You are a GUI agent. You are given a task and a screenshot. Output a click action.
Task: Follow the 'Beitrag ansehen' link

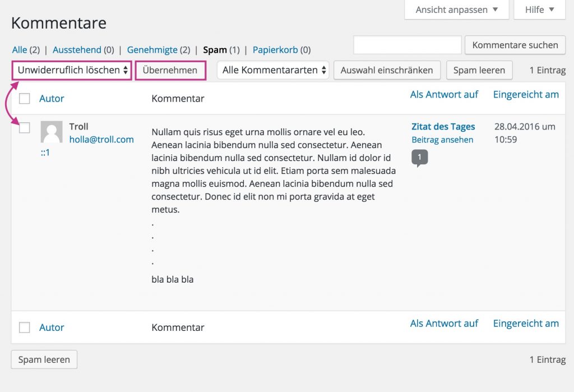coord(442,140)
